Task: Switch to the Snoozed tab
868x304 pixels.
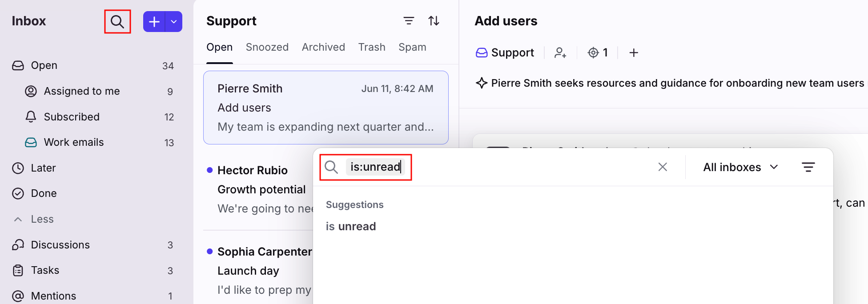Action: [267, 47]
